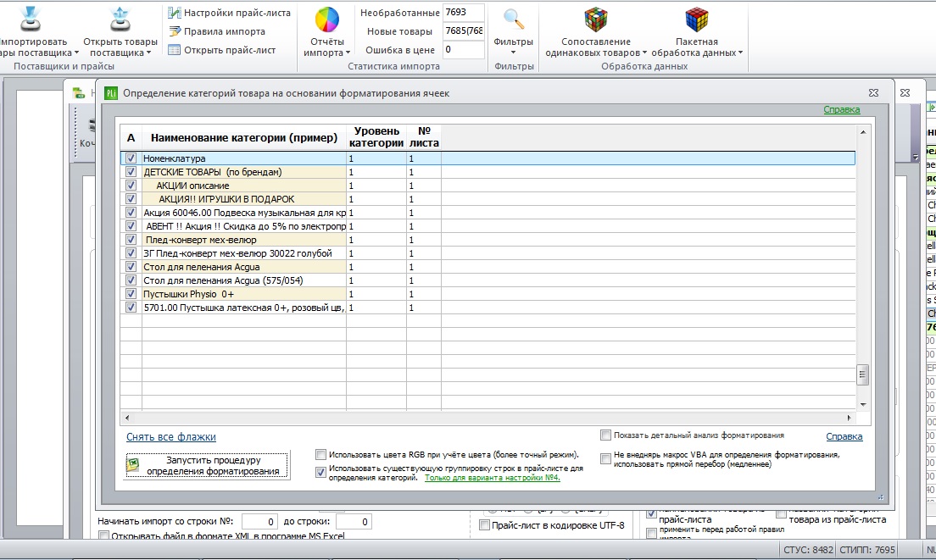Click Ошибка в цене value field

(463, 49)
